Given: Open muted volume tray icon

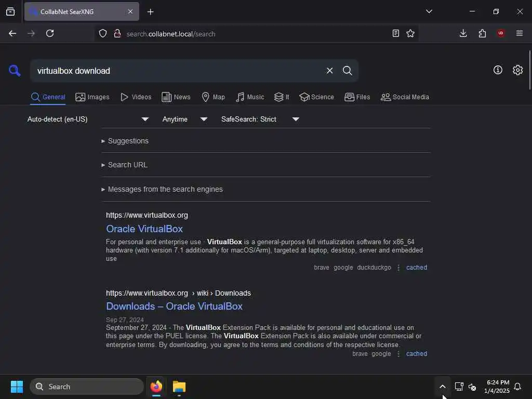Looking at the screenshot, I should [472, 387].
